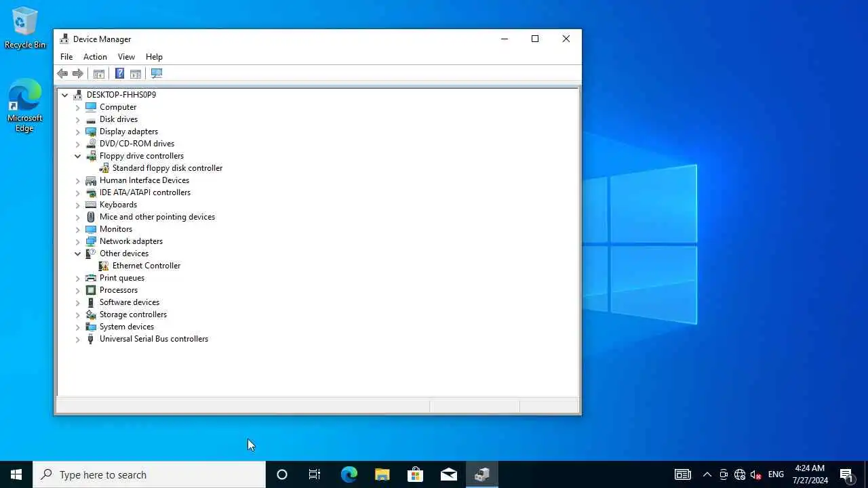This screenshot has height=488, width=868.
Task: Expand the IDE ATA/ATAPI controllers category
Action: tap(77, 192)
